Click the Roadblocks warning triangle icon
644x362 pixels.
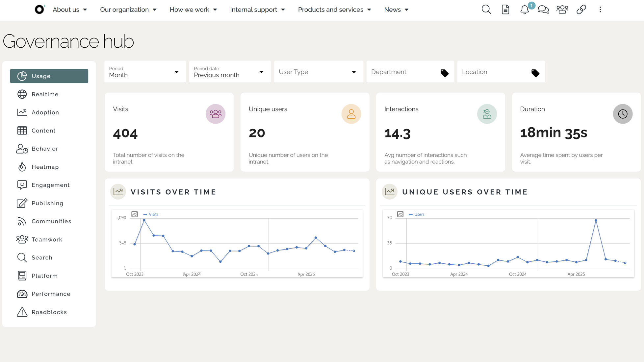(x=22, y=312)
